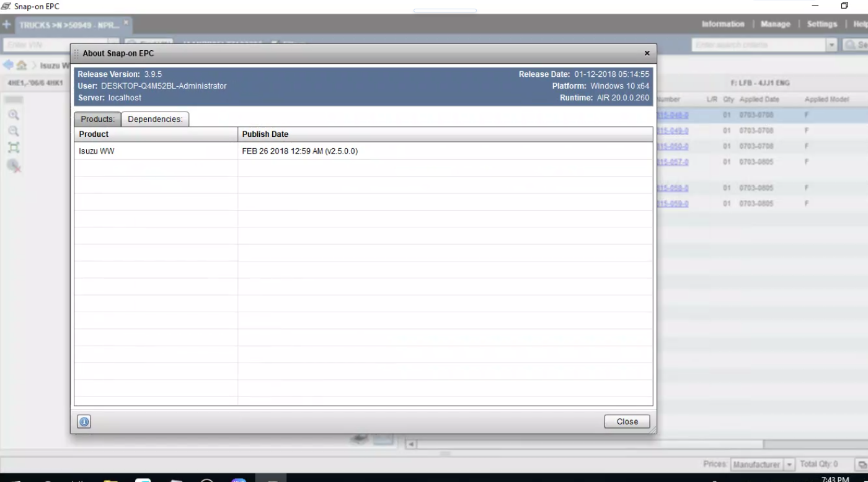Open part number link ending 049-0
The width and height of the screenshot is (868, 482).
(672, 131)
